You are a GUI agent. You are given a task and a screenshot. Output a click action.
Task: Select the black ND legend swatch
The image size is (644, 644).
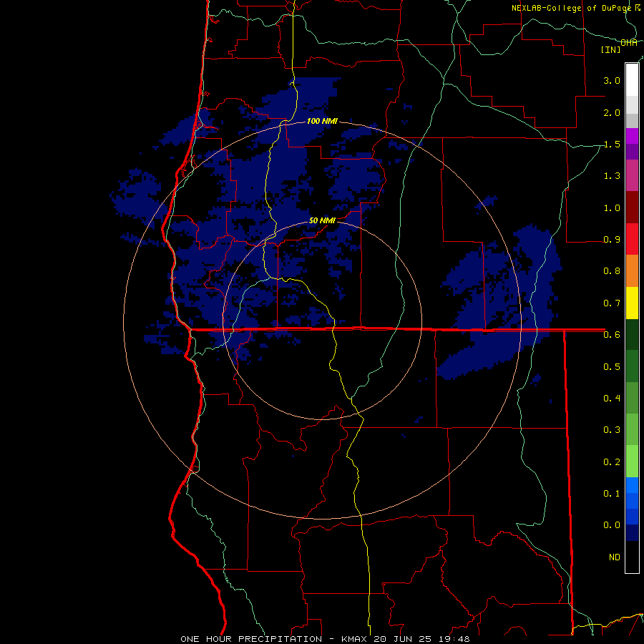tap(632, 557)
